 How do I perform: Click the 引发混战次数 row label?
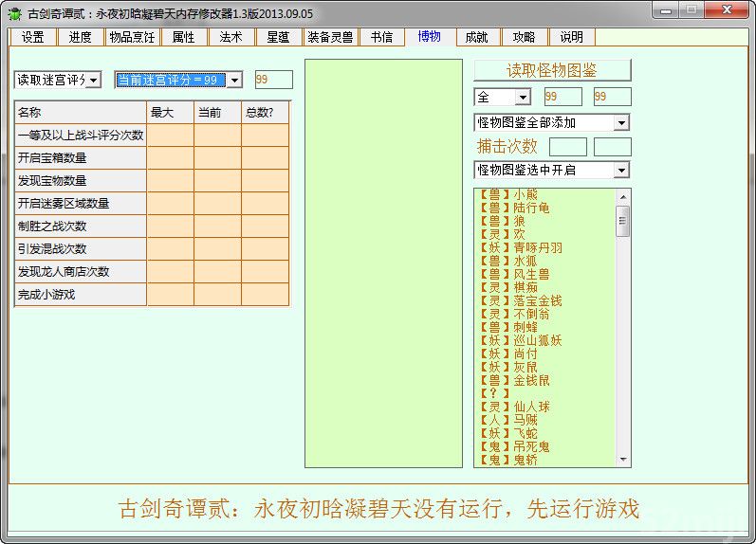click(x=81, y=249)
